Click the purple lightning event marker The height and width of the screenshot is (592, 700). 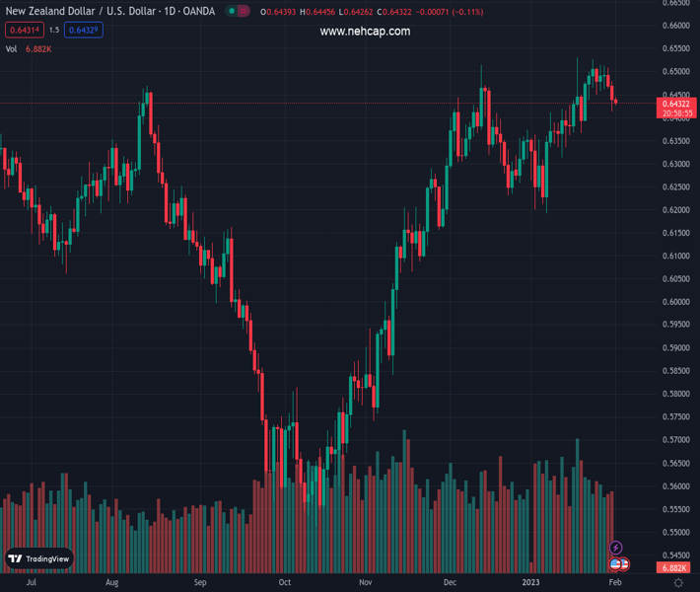pyautogui.click(x=616, y=548)
